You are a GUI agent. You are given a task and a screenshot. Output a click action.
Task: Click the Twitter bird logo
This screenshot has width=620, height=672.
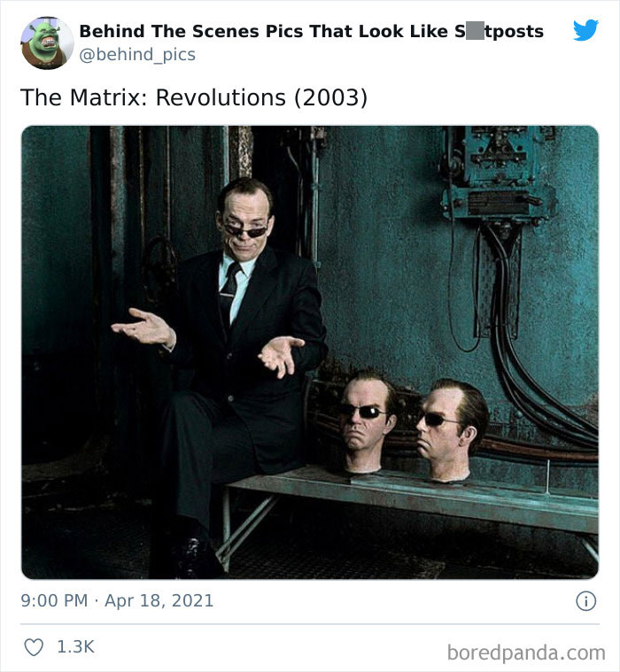pos(585,30)
